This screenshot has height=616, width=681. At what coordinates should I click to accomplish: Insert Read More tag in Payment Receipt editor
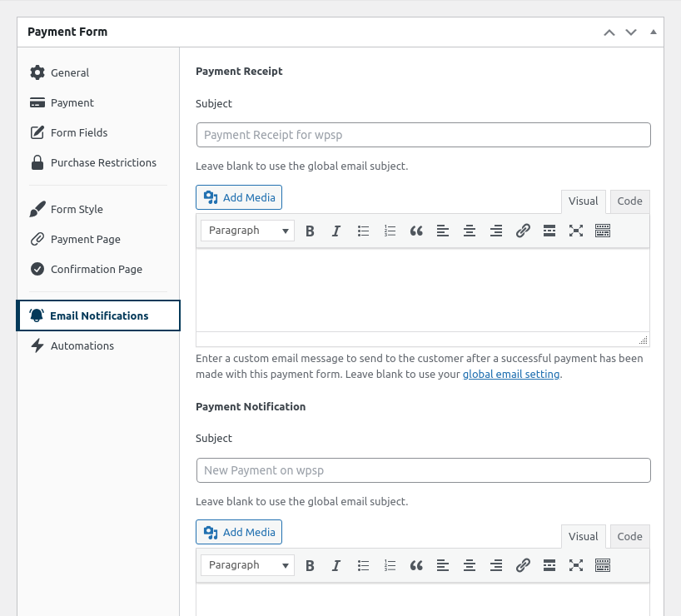[x=549, y=231]
